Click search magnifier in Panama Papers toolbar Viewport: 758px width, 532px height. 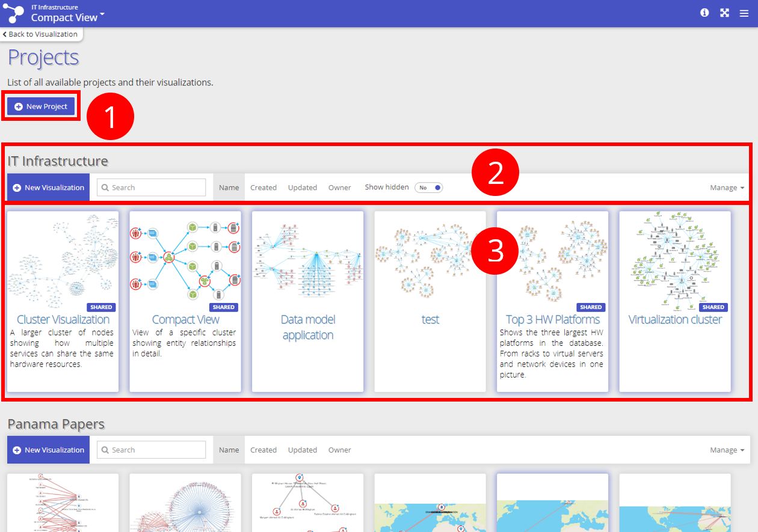[x=105, y=450]
